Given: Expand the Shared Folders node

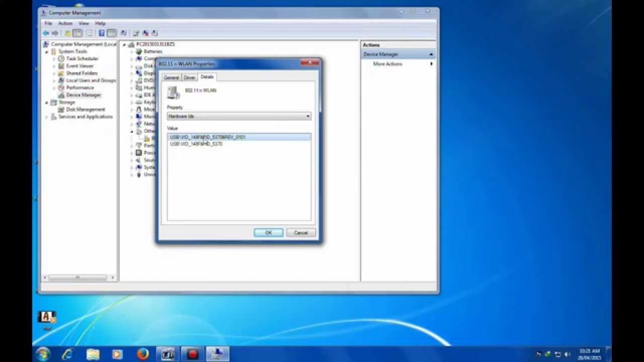Looking at the screenshot, I should pyautogui.click(x=54, y=73).
